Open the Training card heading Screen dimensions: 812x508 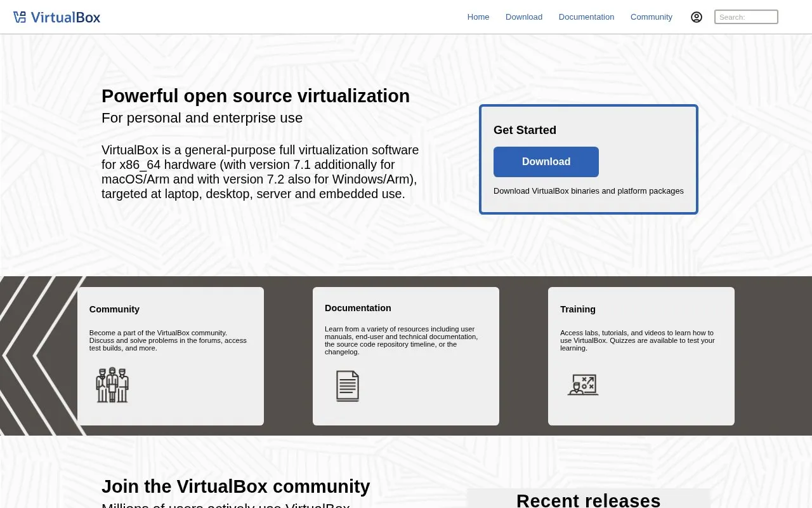point(578,309)
